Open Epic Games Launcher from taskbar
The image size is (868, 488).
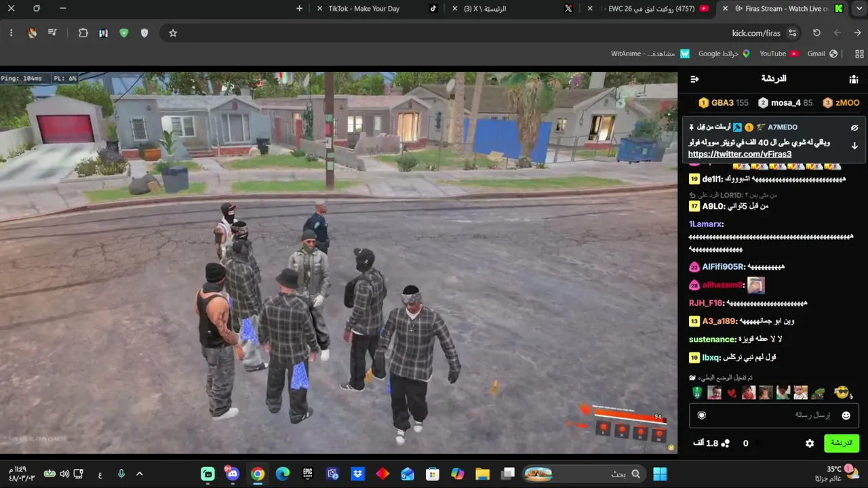coord(308,474)
